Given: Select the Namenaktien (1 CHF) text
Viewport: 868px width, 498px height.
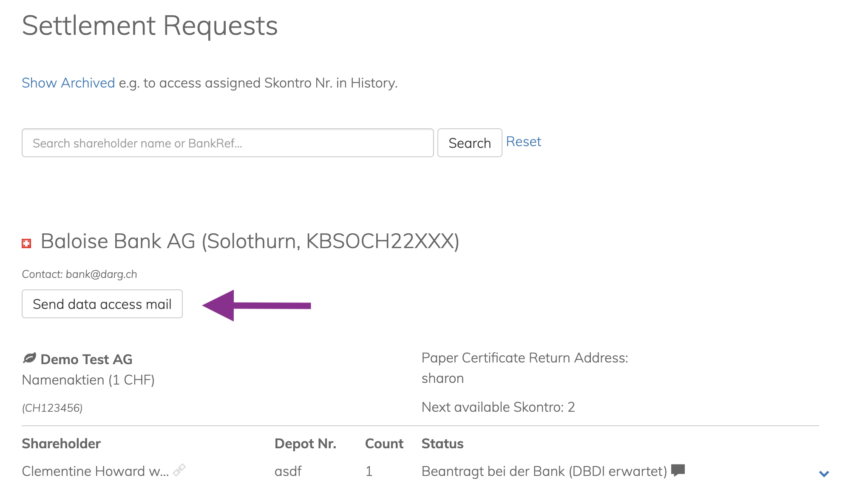Looking at the screenshot, I should 88,379.
